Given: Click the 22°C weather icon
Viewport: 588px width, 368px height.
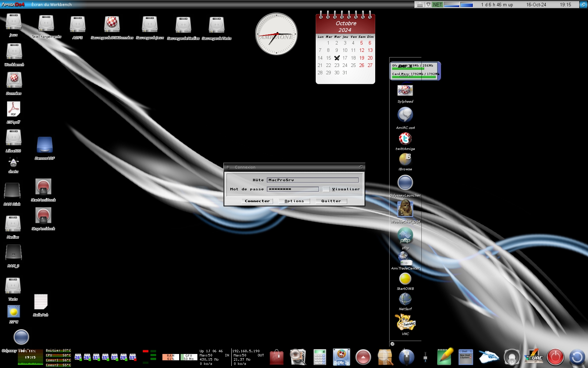Looking at the screenshot, I should click(x=14, y=312).
